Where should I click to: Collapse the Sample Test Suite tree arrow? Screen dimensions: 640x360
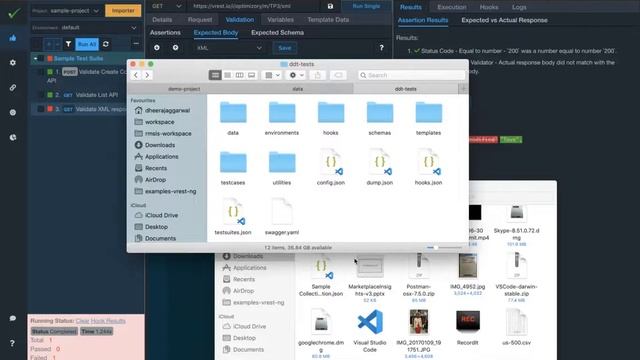coord(36,59)
